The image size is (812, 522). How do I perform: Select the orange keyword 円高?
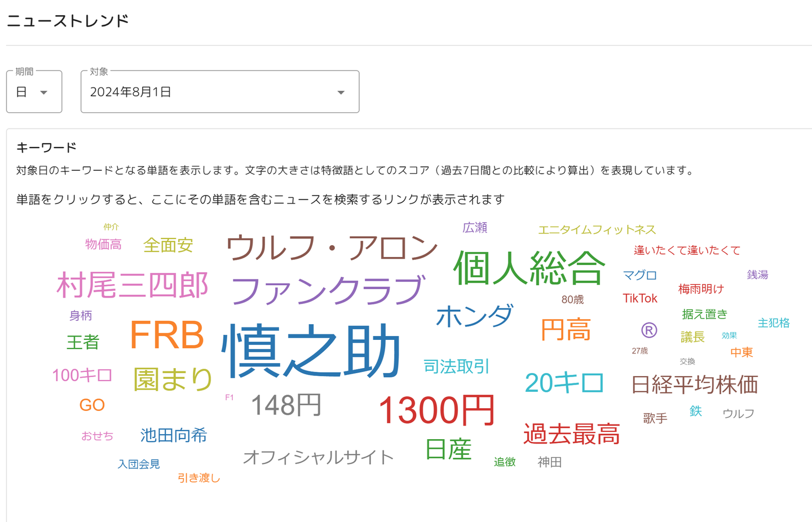tap(566, 330)
